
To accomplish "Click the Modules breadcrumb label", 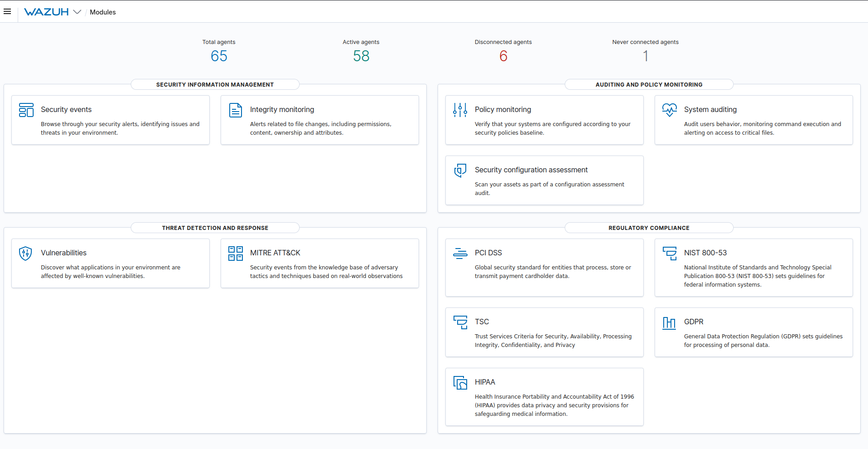I will 103,12.
